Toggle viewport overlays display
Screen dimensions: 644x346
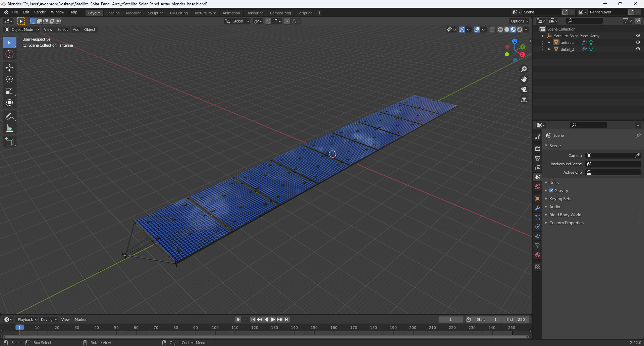[x=477, y=30]
